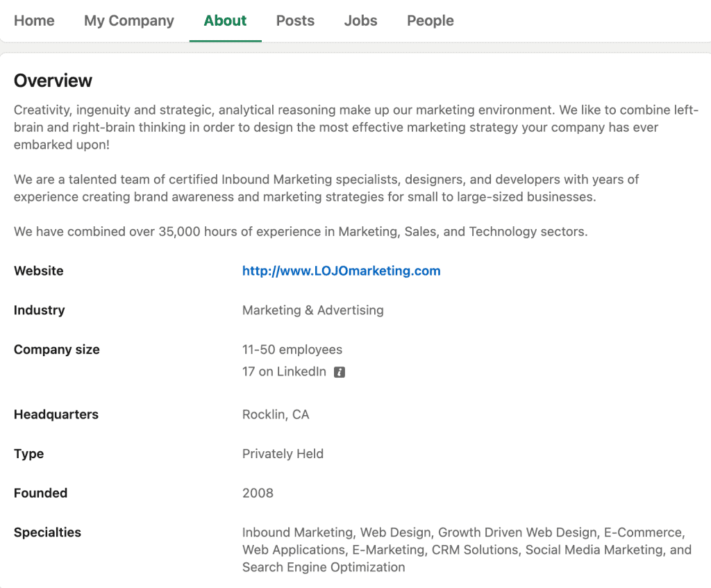Select the About tab
The image size is (711, 588).
225,21
